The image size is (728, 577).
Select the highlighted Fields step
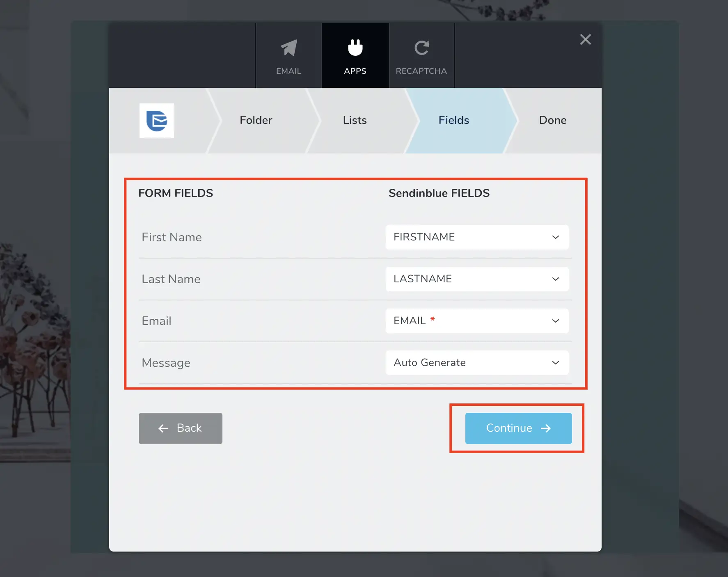453,120
